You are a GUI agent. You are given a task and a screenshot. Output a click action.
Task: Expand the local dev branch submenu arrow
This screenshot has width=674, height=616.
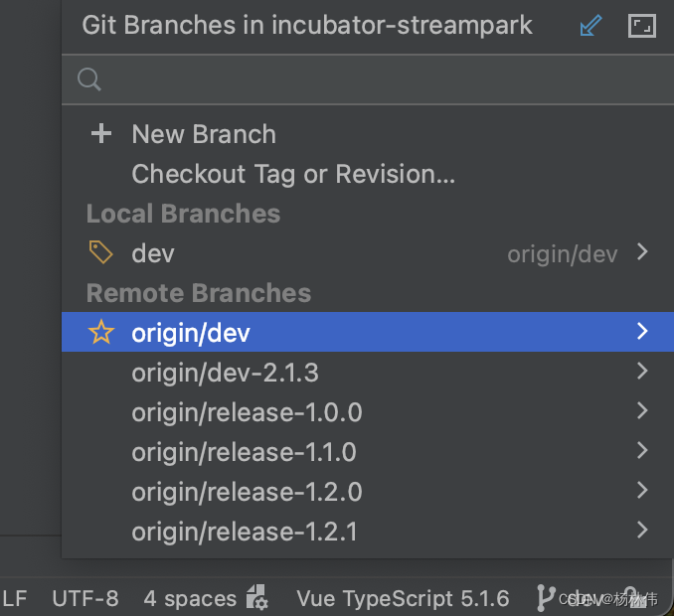pos(642,251)
